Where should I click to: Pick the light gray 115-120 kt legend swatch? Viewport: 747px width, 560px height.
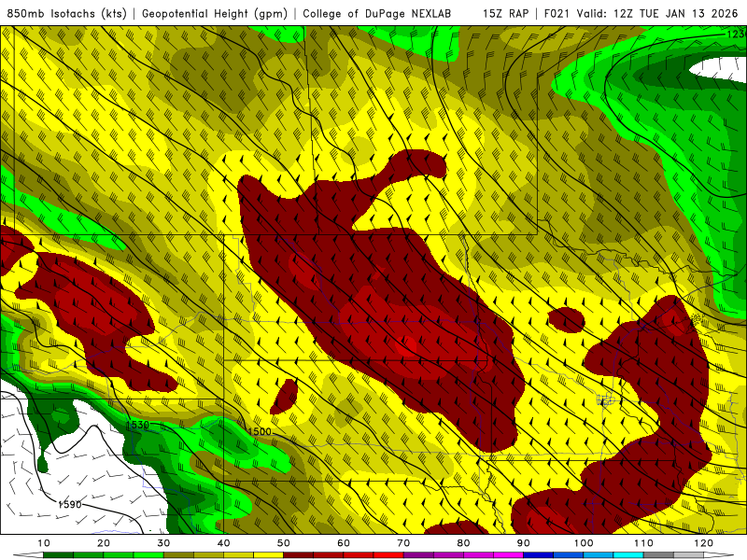coord(689,555)
